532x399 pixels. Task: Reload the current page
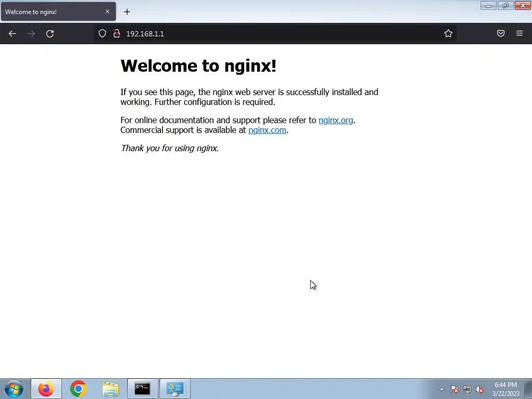(x=50, y=34)
